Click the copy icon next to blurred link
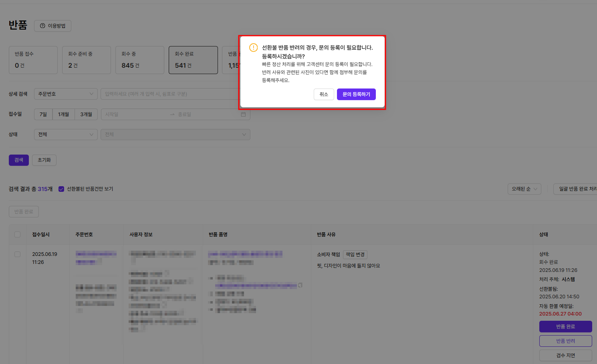Viewport: 597px width, 364px height. point(300,285)
